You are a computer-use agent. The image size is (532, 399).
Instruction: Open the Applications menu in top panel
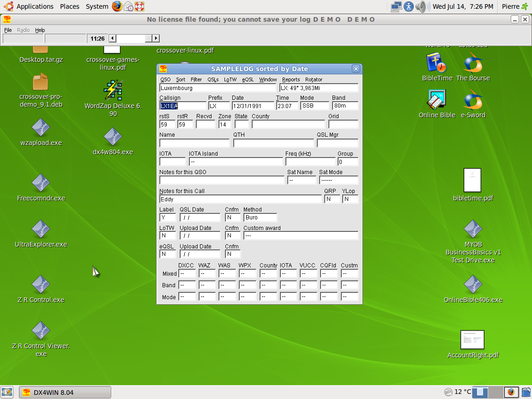30,6
